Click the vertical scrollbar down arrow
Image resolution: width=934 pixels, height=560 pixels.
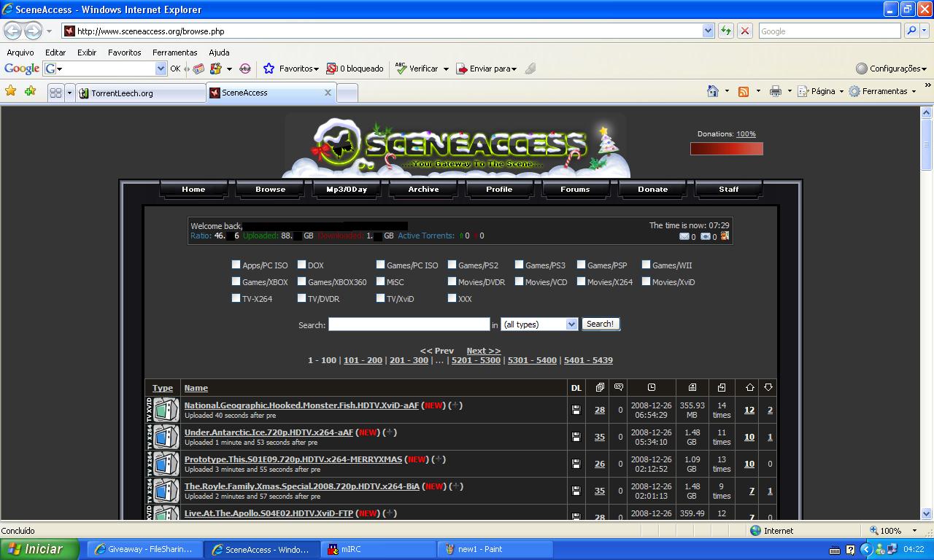pos(927,513)
